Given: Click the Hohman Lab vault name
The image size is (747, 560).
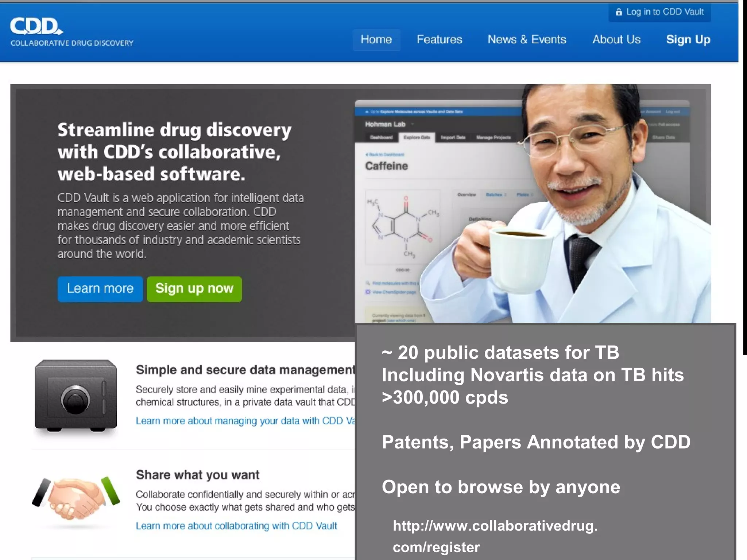Looking at the screenshot, I should [385, 124].
